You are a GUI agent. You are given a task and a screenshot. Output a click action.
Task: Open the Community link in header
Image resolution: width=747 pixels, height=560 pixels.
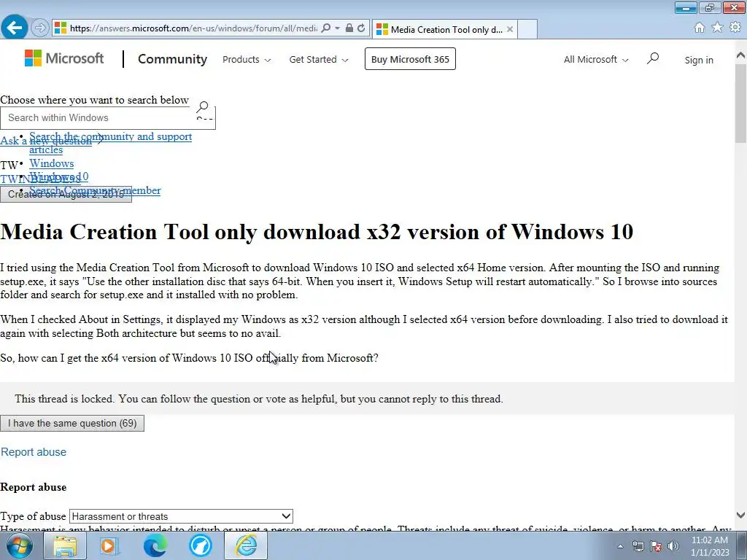(x=172, y=59)
